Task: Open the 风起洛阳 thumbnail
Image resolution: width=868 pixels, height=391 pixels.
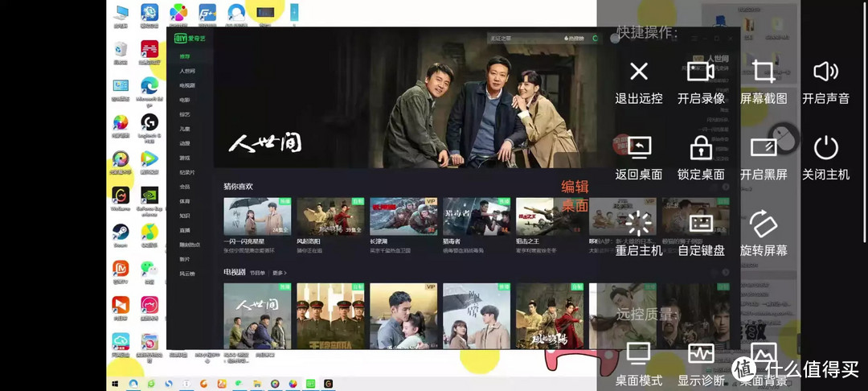Action: click(x=330, y=216)
